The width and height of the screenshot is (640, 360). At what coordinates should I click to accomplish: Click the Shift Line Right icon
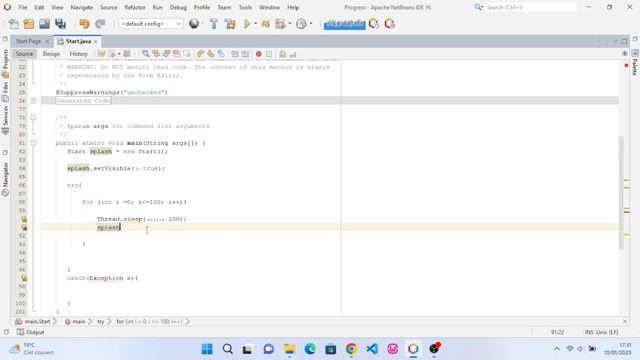[245, 54]
